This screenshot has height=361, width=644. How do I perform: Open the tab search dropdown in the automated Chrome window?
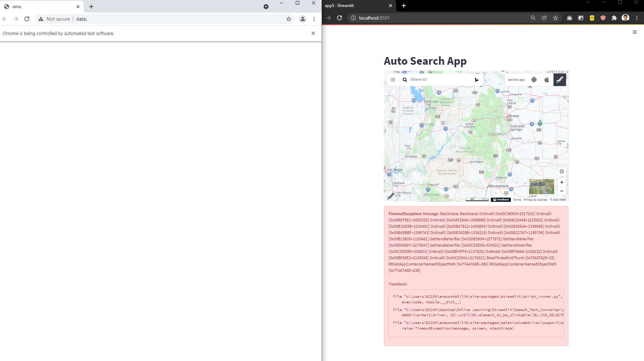pos(266,7)
